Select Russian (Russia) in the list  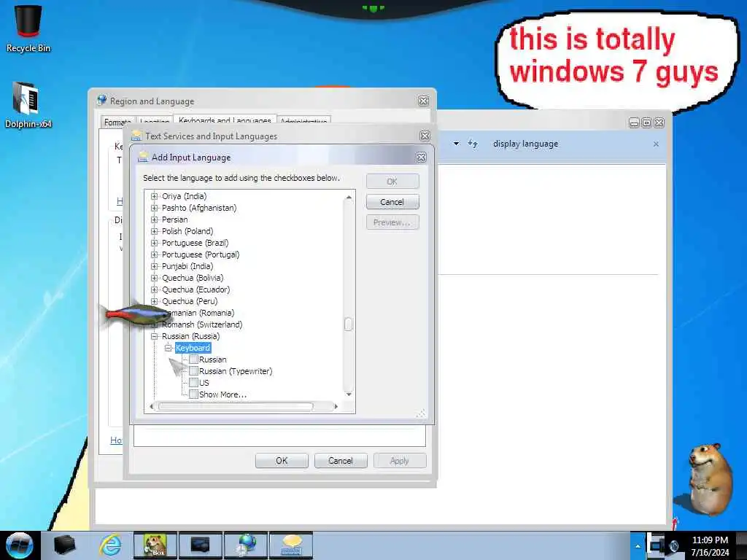190,336
